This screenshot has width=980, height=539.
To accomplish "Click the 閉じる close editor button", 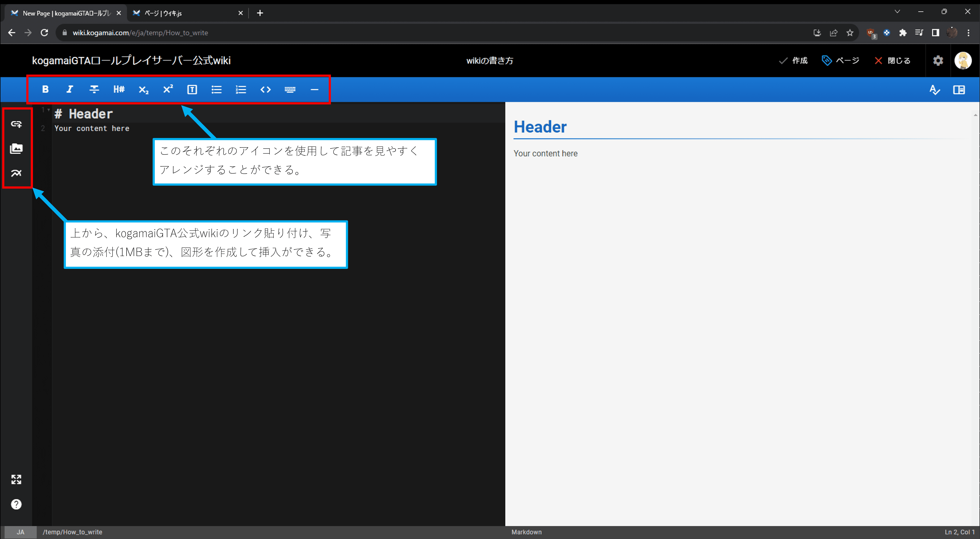I will click(892, 60).
